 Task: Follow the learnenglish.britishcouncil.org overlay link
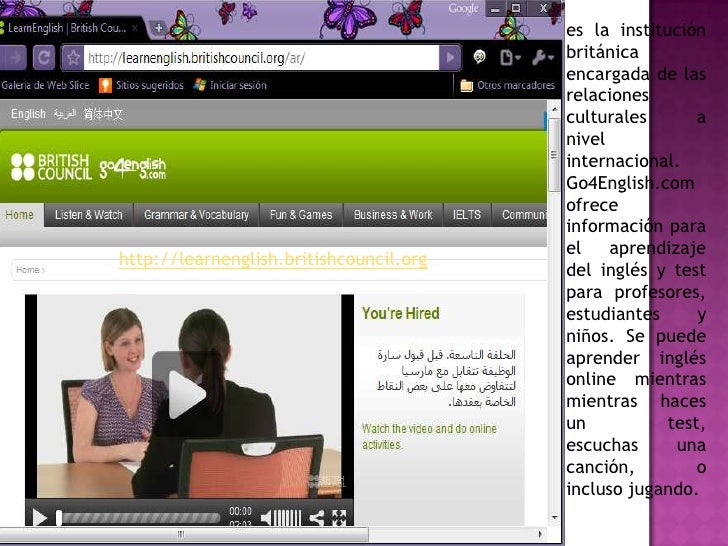point(273,259)
